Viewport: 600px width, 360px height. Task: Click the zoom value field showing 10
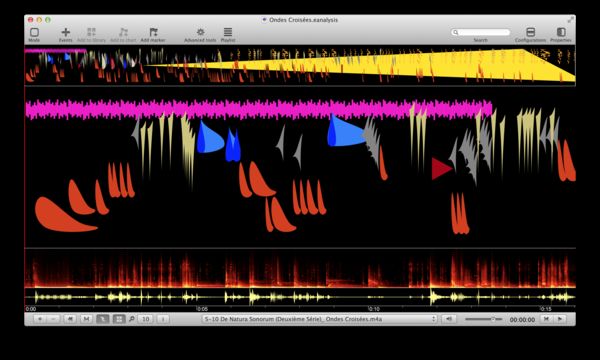tap(146, 319)
